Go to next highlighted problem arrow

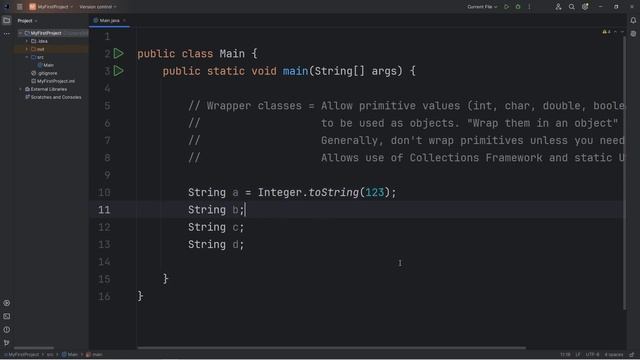pos(622,32)
